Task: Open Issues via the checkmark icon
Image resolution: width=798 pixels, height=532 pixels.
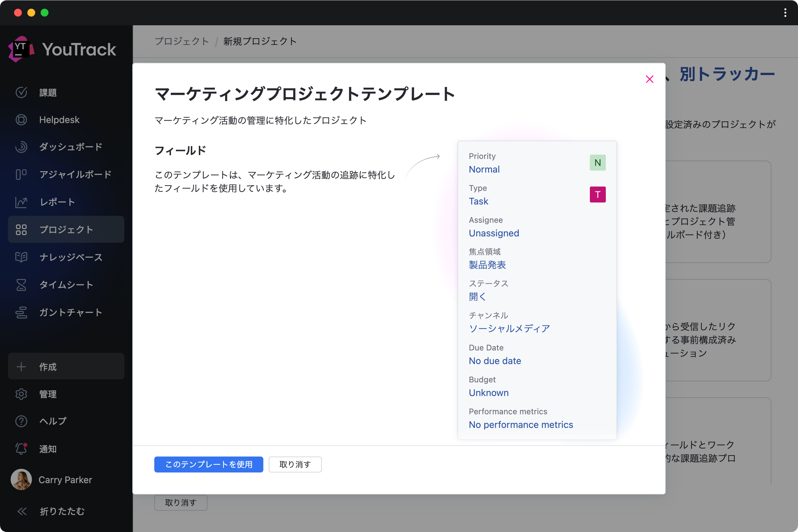Action: 21,92
